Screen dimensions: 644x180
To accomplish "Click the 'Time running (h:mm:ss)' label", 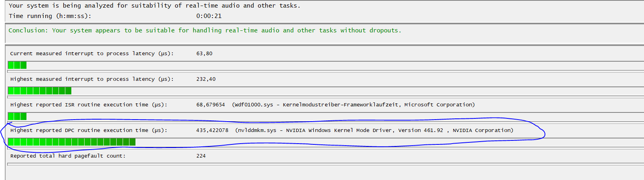I will 50,16.
